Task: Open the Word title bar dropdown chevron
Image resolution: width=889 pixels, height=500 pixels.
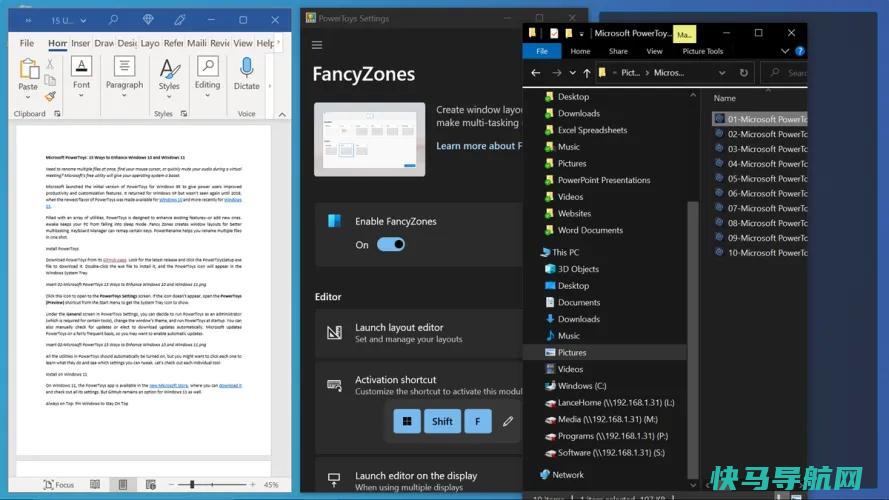Action: pyautogui.click(x=83, y=20)
